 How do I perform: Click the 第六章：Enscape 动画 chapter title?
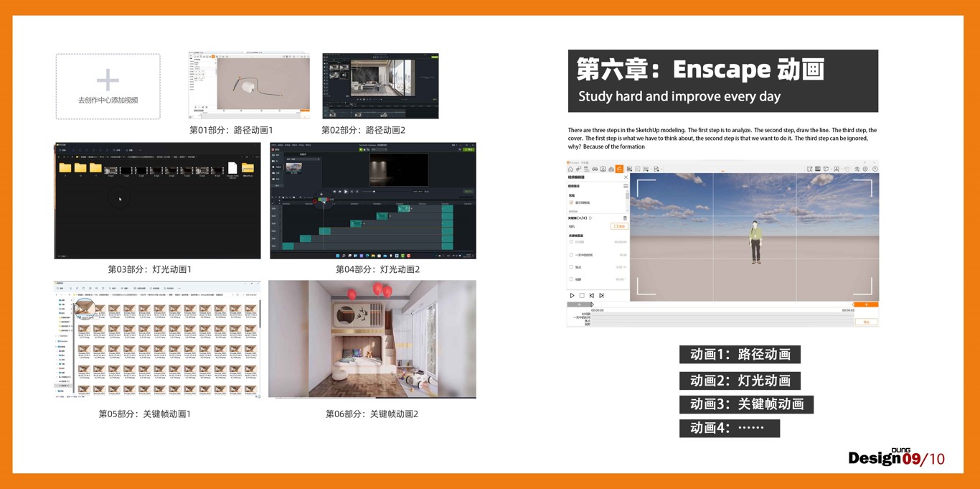700,69
